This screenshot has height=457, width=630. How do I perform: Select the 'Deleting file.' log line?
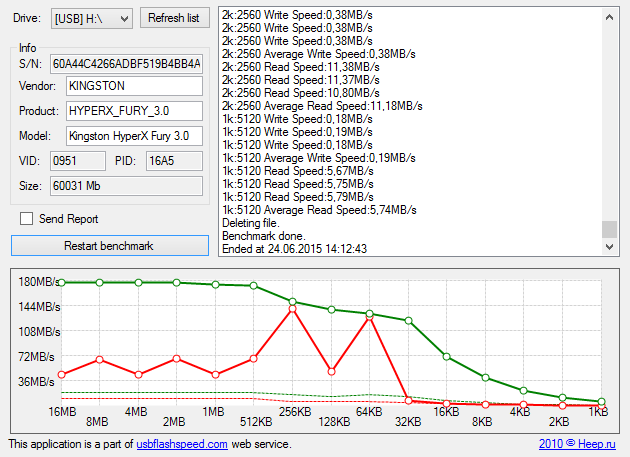click(x=251, y=223)
